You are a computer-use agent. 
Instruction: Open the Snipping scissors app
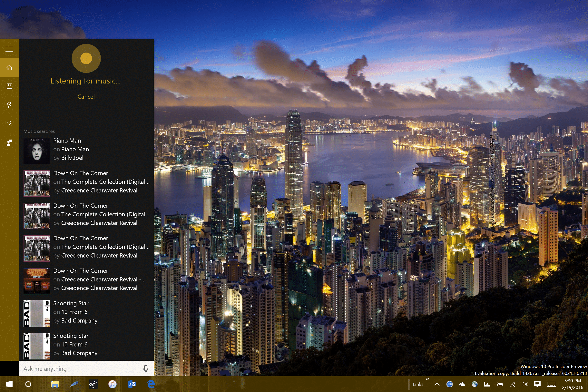coord(93,384)
